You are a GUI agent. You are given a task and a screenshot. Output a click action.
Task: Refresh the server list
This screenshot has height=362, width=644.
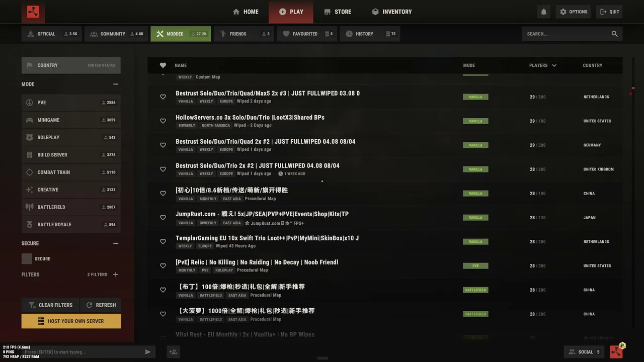101,305
